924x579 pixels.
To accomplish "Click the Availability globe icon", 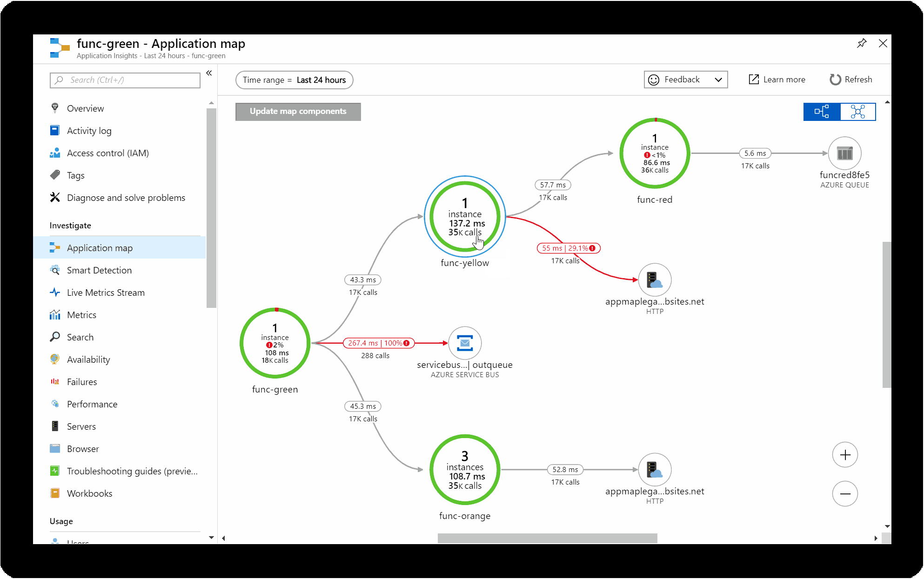I will [x=55, y=359].
